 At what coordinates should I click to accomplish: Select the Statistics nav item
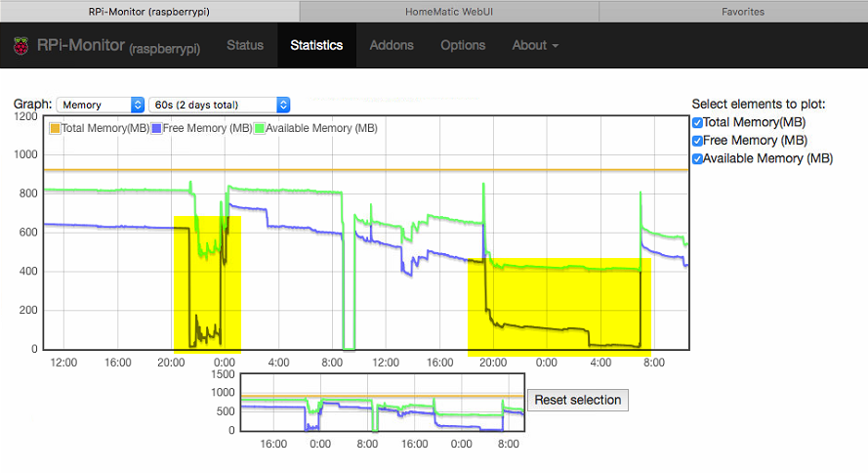(316, 46)
